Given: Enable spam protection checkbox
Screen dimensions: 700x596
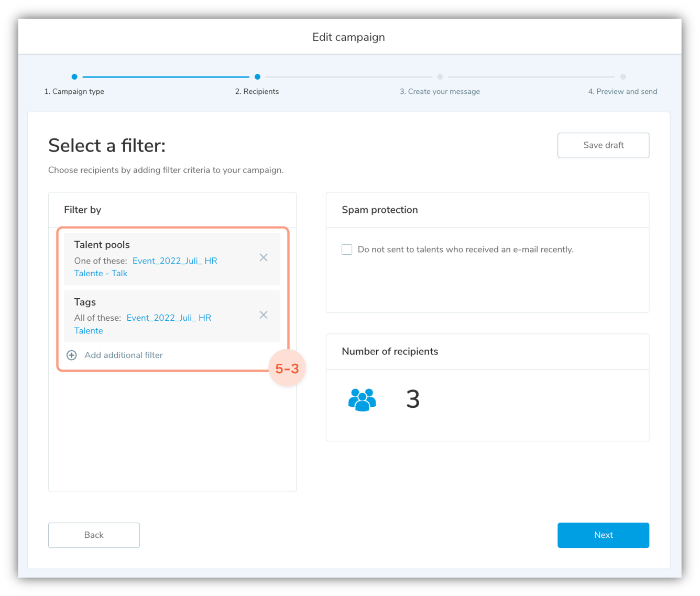Looking at the screenshot, I should 347,250.
